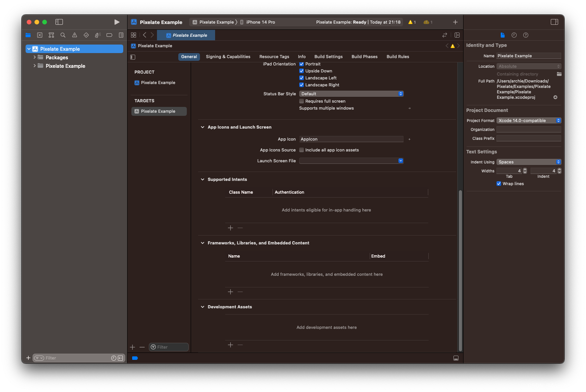
Task: Type in the bottom project filter field
Action: coord(70,358)
